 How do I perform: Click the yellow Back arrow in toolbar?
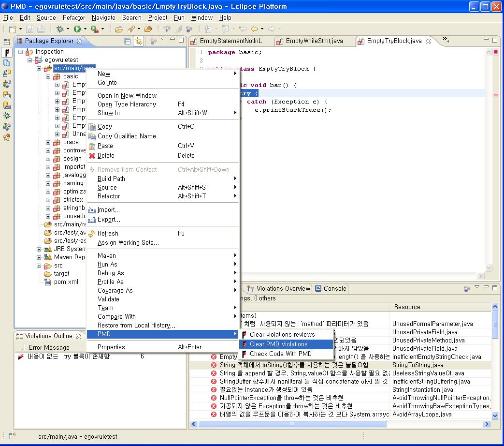(254, 30)
